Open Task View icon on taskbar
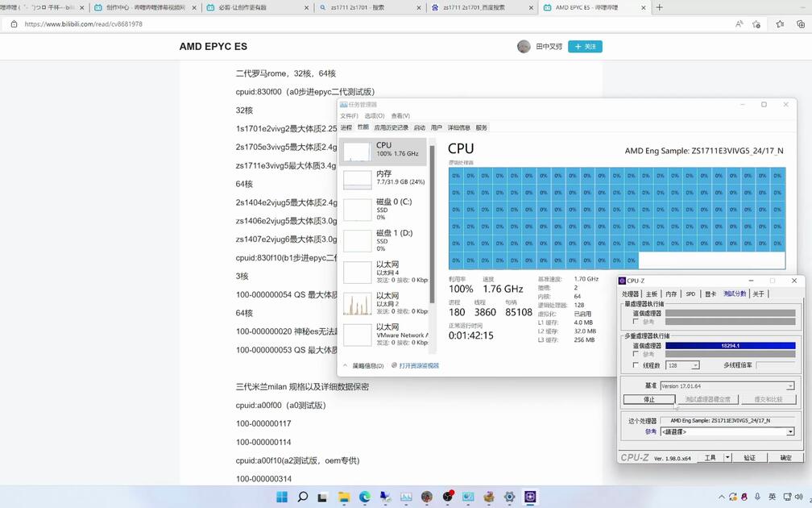The height and width of the screenshot is (508, 812). (322, 497)
